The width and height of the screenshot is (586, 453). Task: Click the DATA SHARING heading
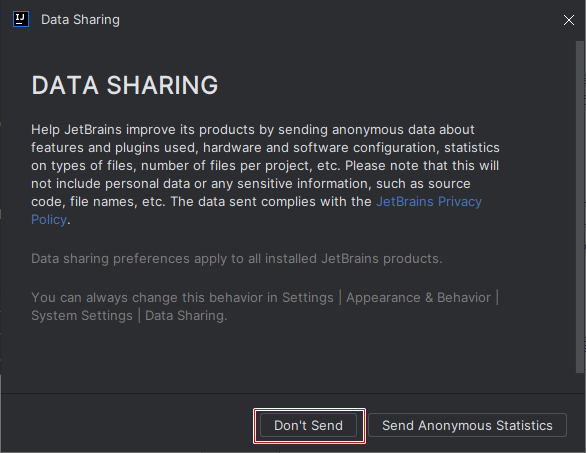pos(125,85)
